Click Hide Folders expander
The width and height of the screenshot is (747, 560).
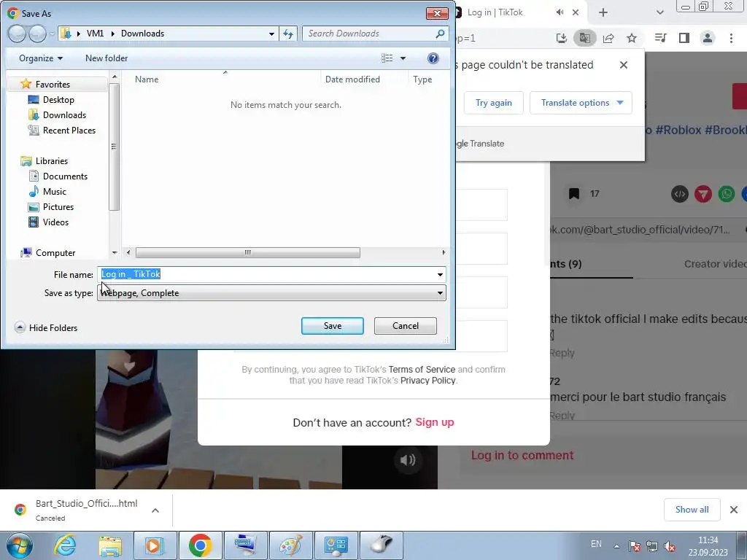click(x=46, y=327)
